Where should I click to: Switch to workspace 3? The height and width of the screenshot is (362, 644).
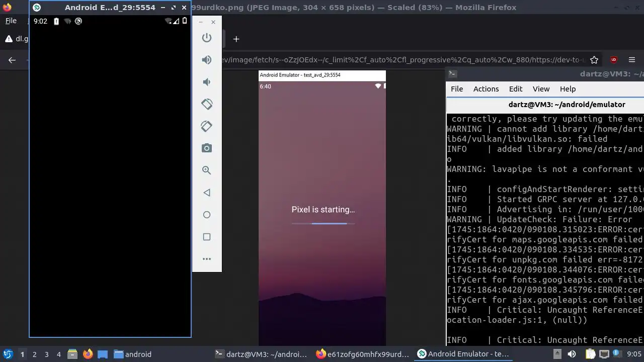coord(46,354)
